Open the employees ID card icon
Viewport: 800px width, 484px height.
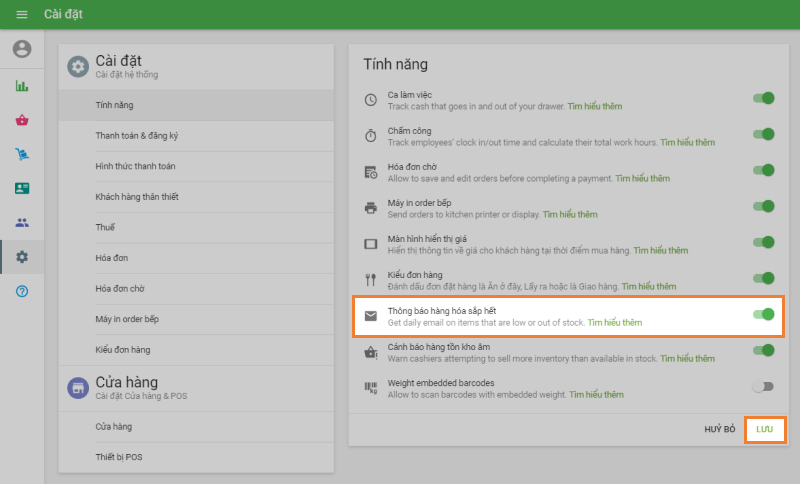pos(22,188)
